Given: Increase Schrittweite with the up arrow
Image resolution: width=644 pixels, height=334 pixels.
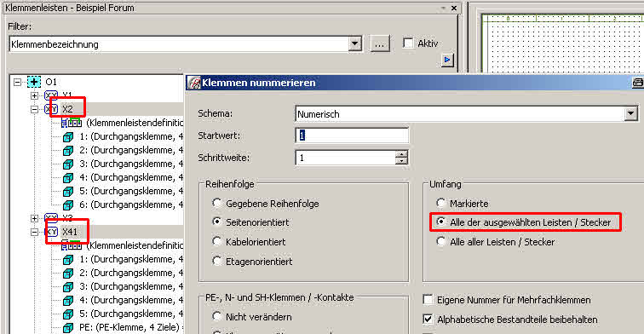Looking at the screenshot, I should (x=401, y=154).
